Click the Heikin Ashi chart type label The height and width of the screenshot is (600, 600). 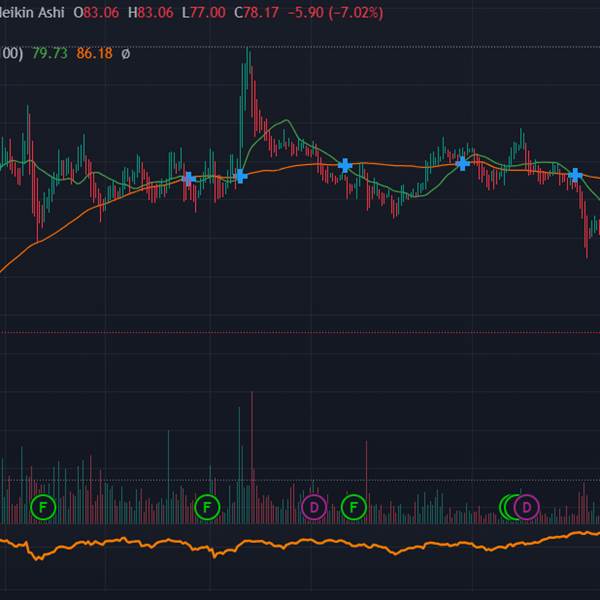31,13
